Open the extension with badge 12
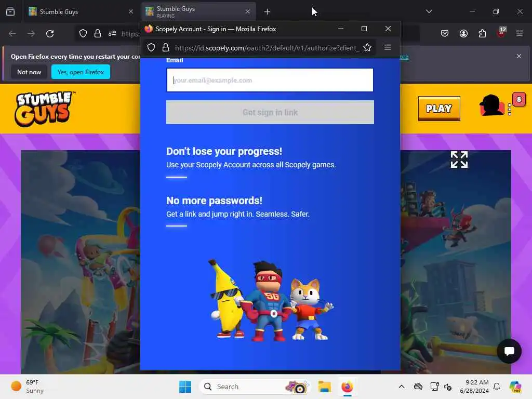532x399 pixels. click(x=501, y=33)
